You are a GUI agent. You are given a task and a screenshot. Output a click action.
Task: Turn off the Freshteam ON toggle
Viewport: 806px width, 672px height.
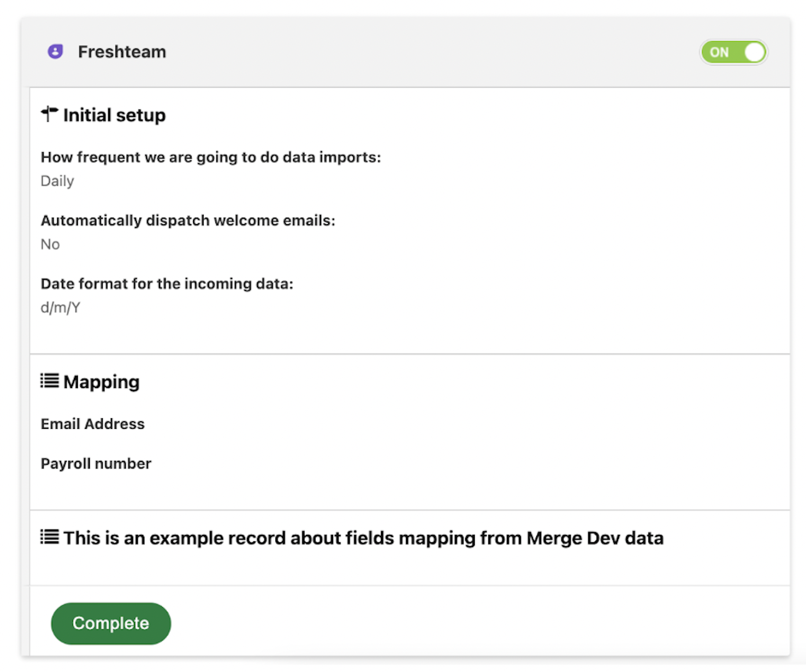(733, 52)
